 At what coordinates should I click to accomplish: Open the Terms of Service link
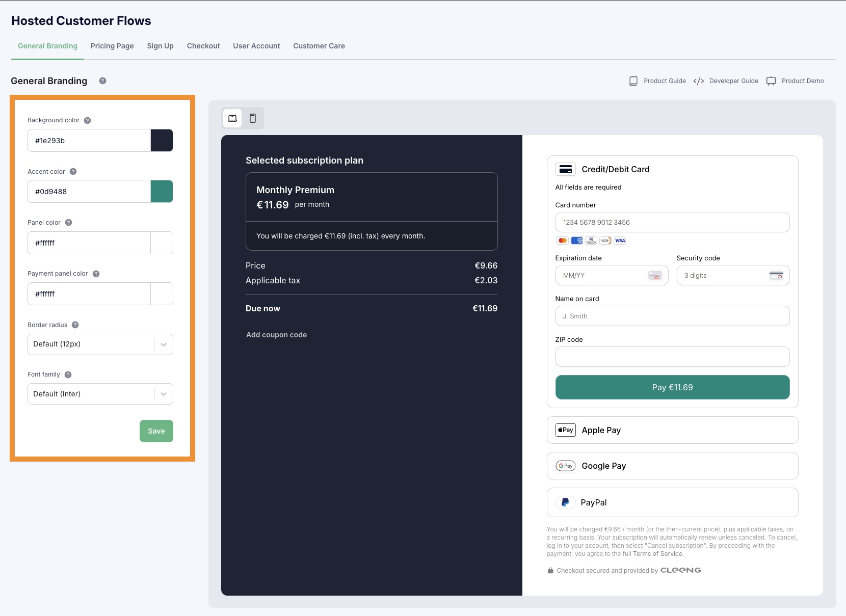(x=657, y=554)
